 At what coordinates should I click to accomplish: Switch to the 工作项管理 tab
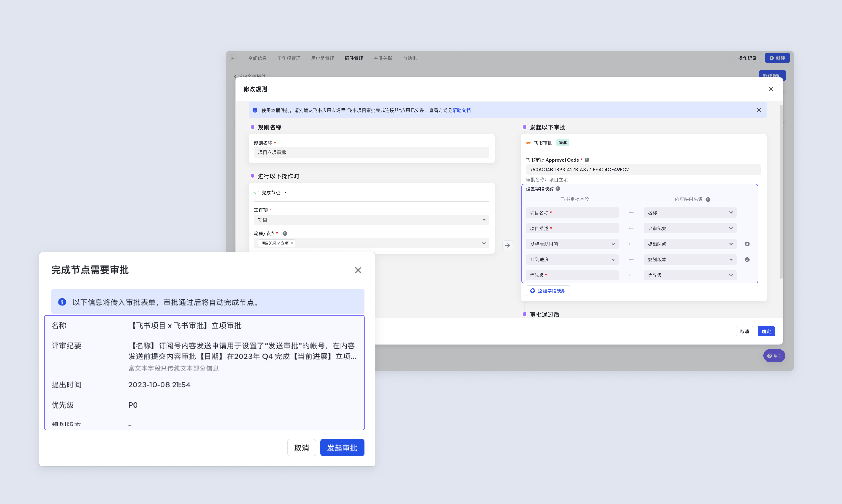click(289, 58)
